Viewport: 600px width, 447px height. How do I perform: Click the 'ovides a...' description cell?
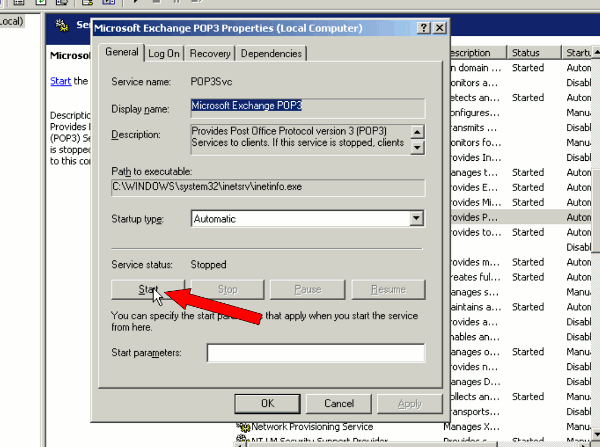point(474,322)
